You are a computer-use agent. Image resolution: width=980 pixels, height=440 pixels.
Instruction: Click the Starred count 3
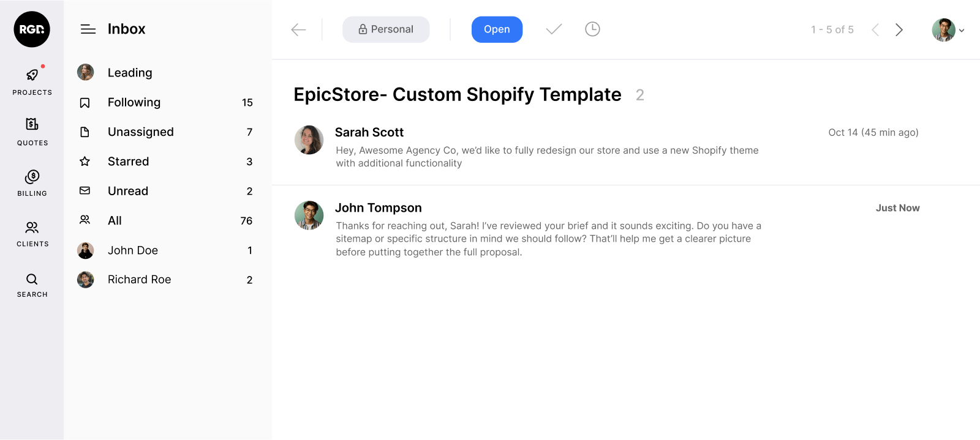[249, 162]
